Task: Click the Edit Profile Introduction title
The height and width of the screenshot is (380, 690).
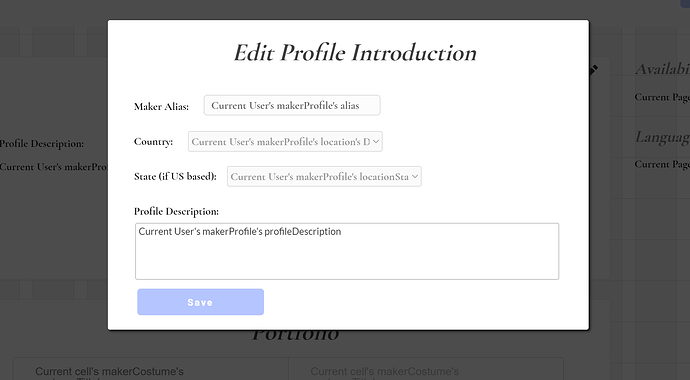Action: 355,53
